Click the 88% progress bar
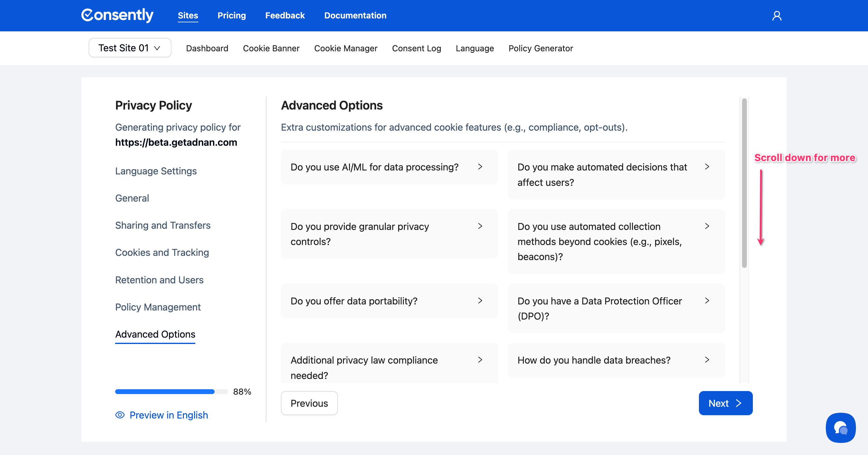 tap(171, 392)
